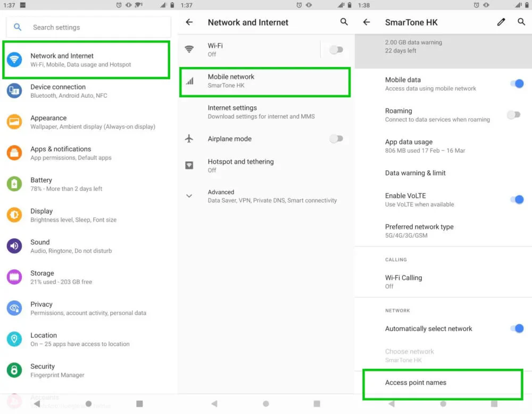Tap the back arrow beside Network and Internet
This screenshot has width=532, height=414.
point(189,22)
